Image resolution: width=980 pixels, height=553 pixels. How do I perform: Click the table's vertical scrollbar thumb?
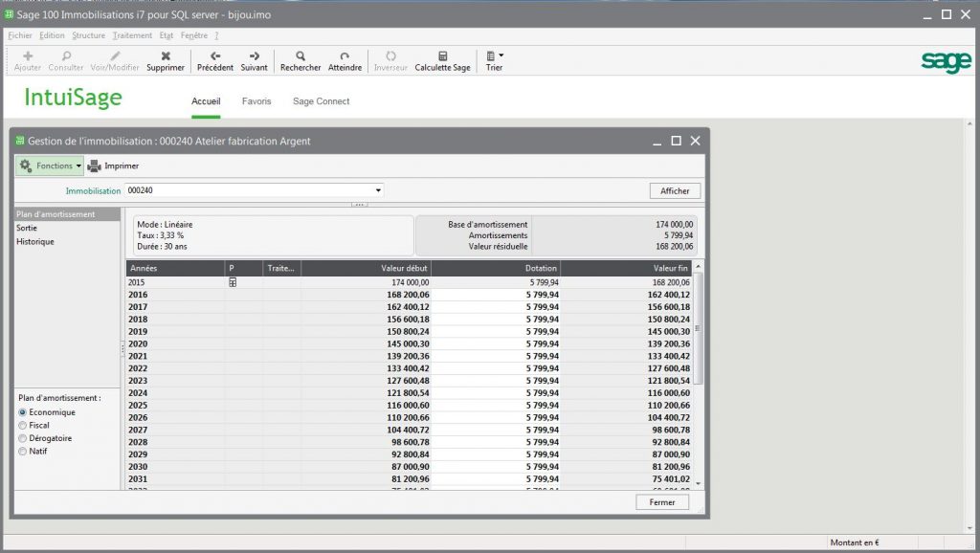click(698, 328)
